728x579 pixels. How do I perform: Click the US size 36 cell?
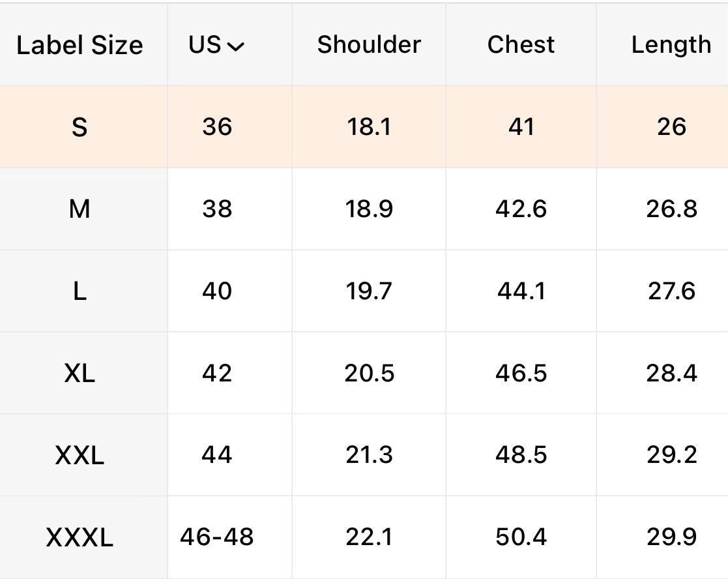tap(217, 126)
